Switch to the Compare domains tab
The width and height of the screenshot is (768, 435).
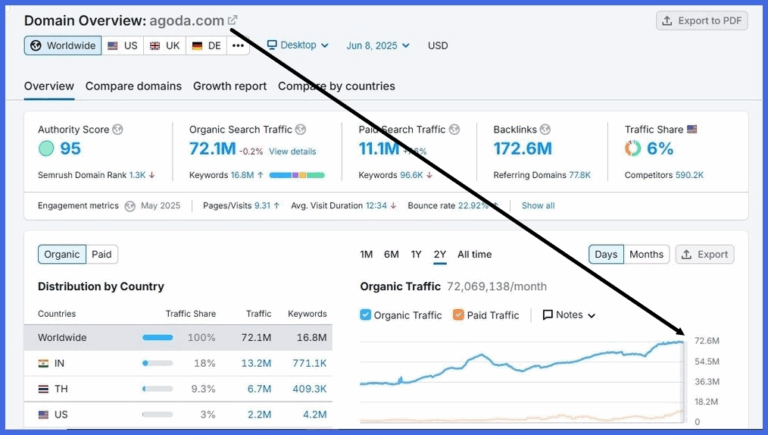click(x=133, y=86)
